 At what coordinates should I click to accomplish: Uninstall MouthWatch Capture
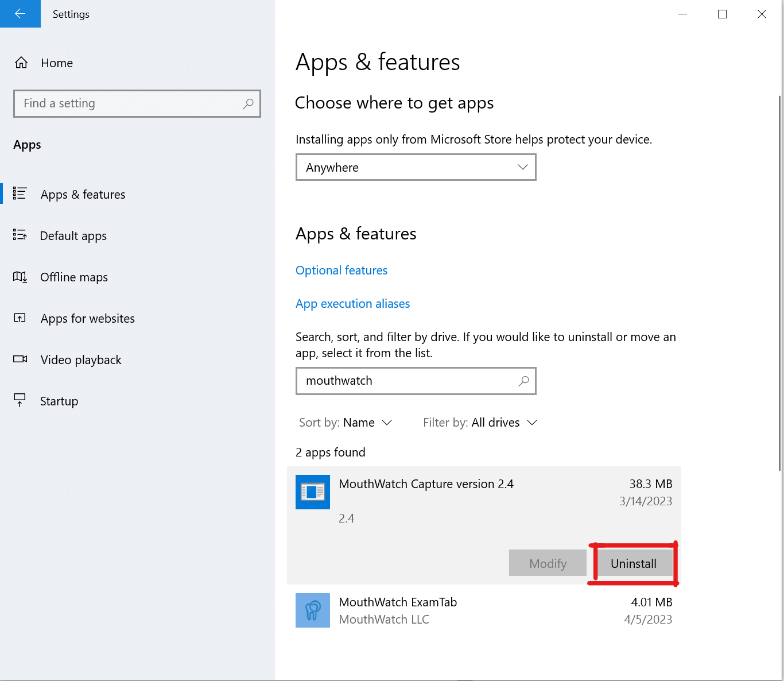[x=634, y=563]
